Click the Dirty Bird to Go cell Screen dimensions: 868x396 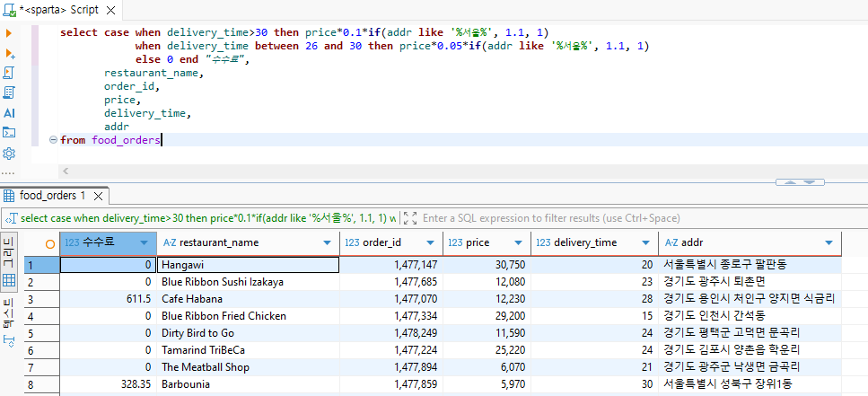click(248, 333)
